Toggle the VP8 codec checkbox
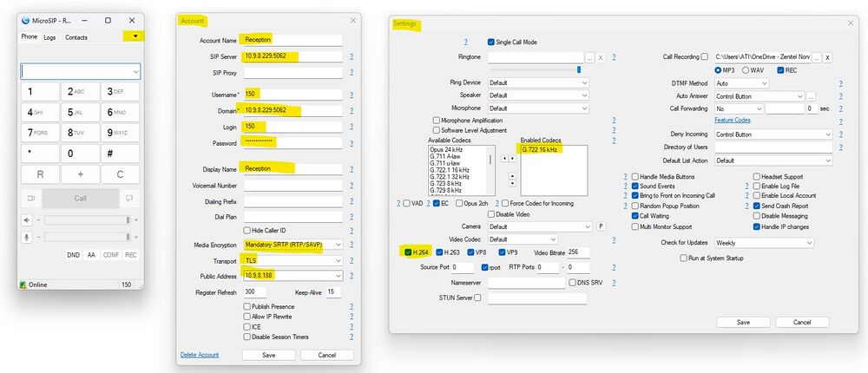This screenshot has height=373, width=868. (x=470, y=252)
